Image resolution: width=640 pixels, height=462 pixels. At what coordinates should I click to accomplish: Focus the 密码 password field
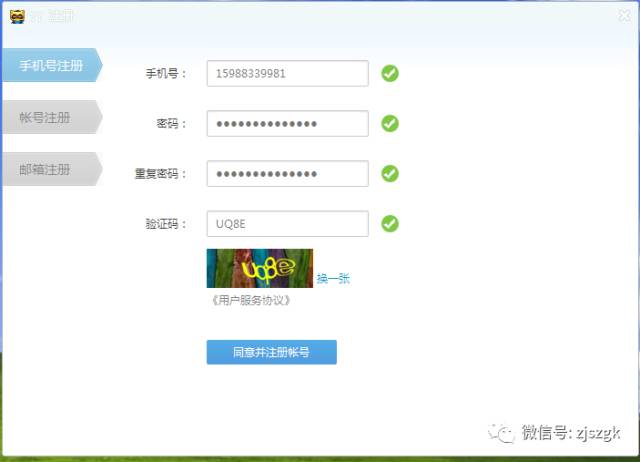click(287, 124)
